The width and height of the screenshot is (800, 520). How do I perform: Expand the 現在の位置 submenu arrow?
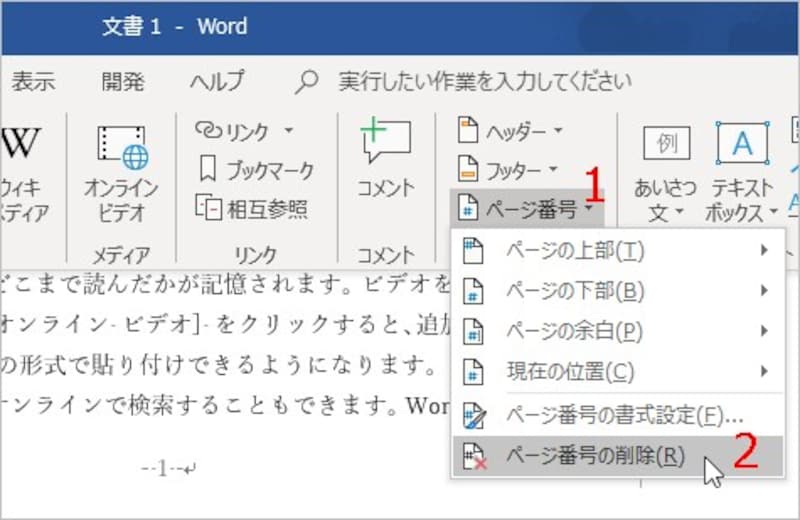point(764,371)
